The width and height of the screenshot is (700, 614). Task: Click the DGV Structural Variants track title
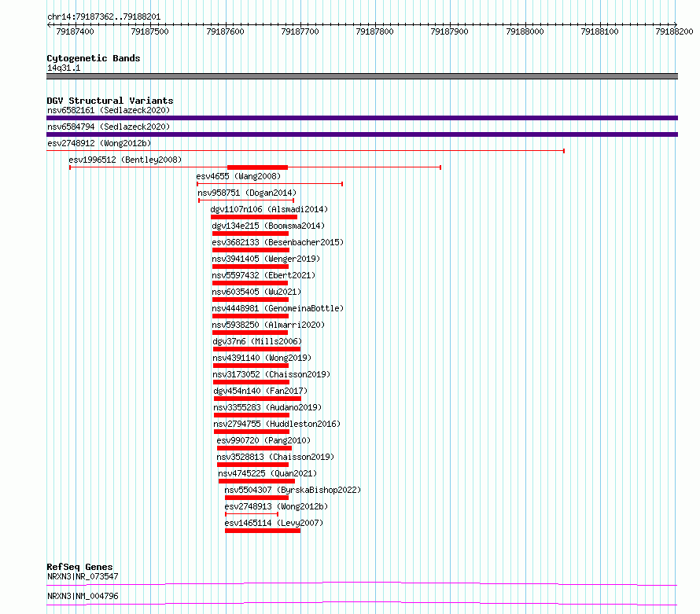click(x=110, y=101)
